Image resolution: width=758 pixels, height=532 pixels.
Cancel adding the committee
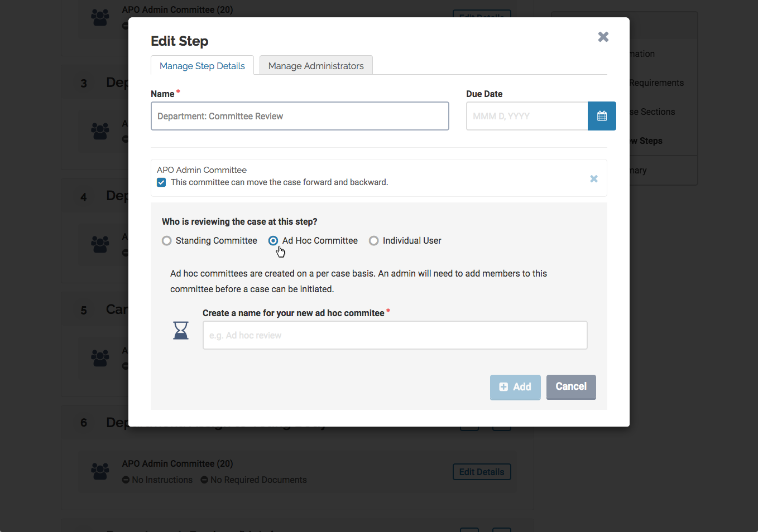[571, 387]
